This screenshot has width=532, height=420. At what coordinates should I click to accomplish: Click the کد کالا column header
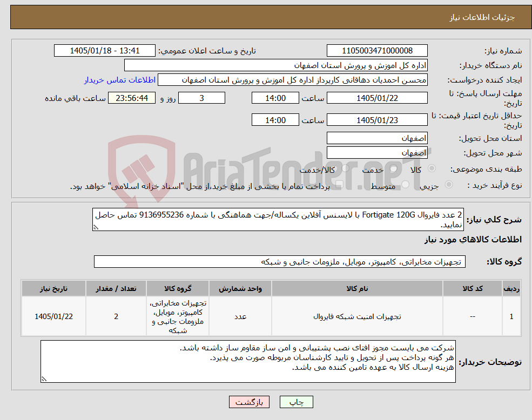[473, 288]
